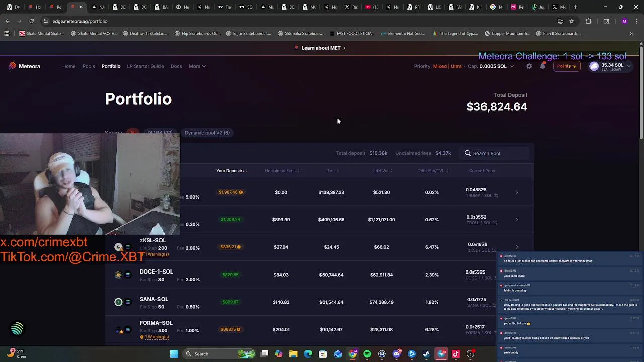Open the Chrome profile avatar M
The width and height of the screenshot is (644, 362).
(624, 21)
